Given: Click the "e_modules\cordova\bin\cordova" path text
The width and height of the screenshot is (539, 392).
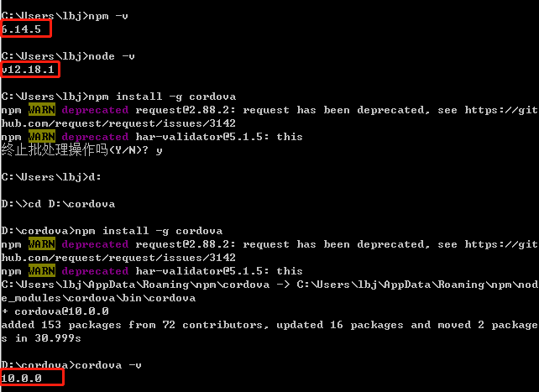Looking at the screenshot, I should [x=99, y=298].
